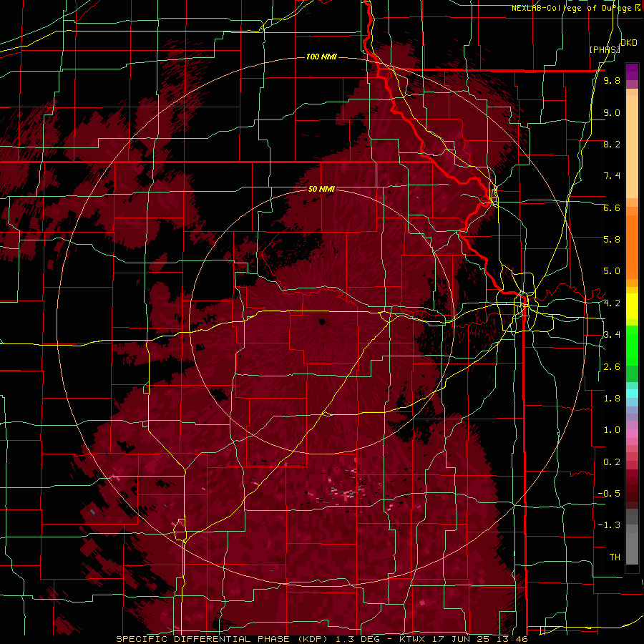
Task: Pick the cyan segment of the color bar
Action: (632, 394)
